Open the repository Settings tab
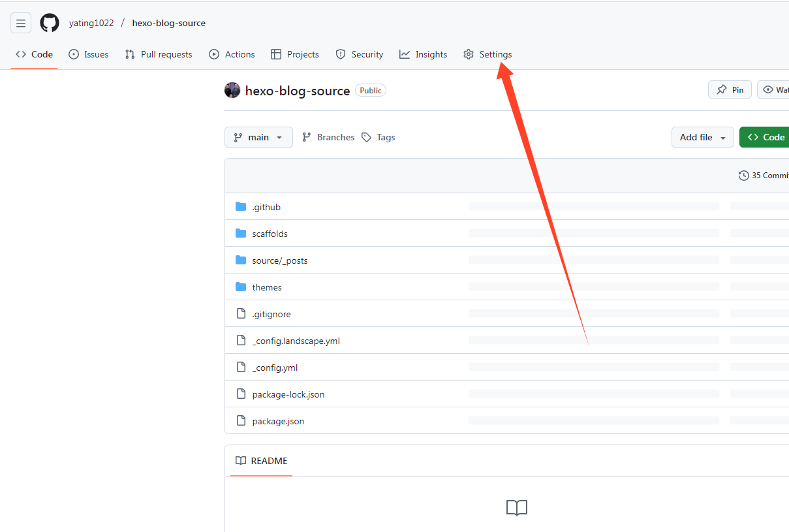This screenshot has height=532, width=789. [487, 54]
